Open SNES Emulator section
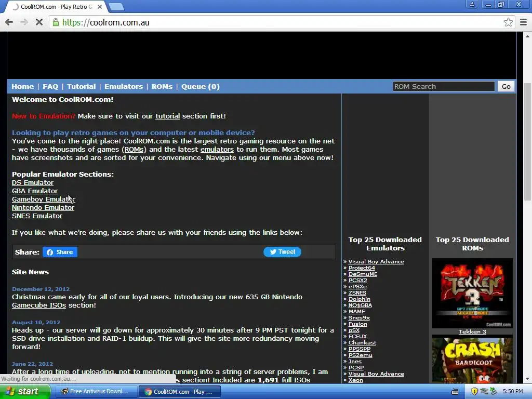Screen dimensions: 532x399 (37, 216)
